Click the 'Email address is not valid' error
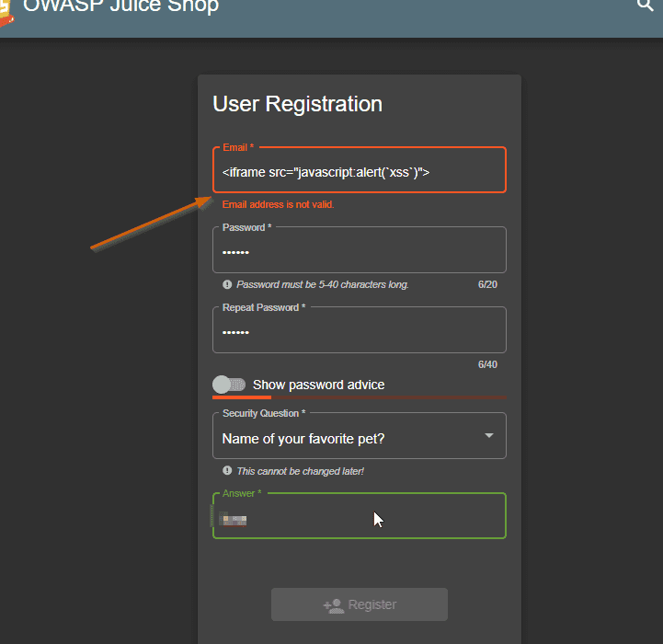The width and height of the screenshot is (663, 644). pyautogui.click(x=278, y=204)
